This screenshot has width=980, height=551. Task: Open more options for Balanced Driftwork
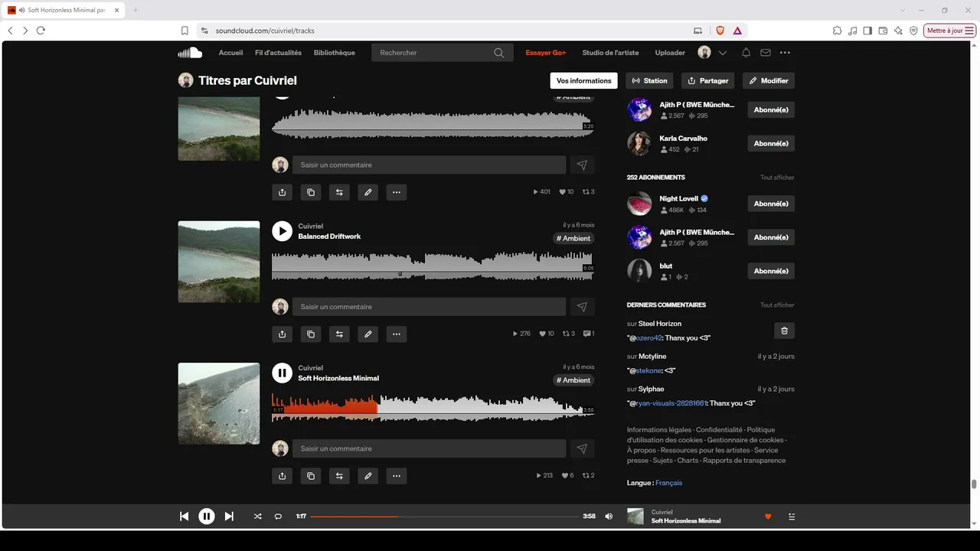click(x=397, y=334)
